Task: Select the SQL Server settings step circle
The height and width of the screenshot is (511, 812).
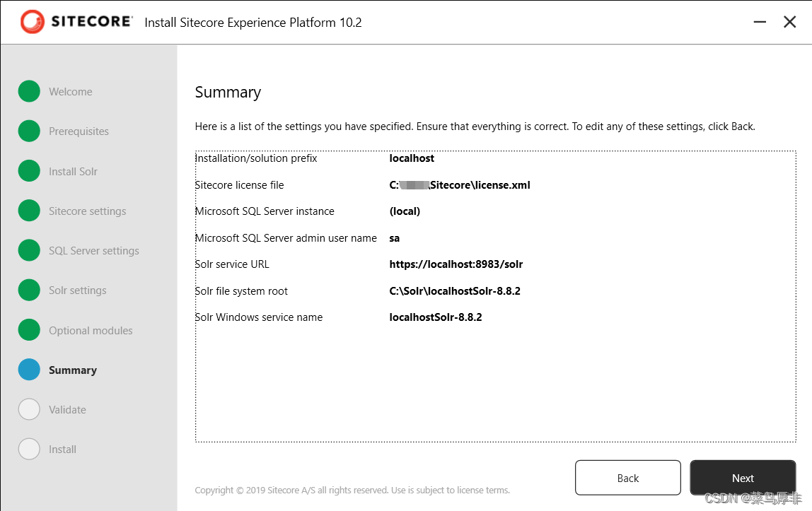Action: [x=29, y=250]
